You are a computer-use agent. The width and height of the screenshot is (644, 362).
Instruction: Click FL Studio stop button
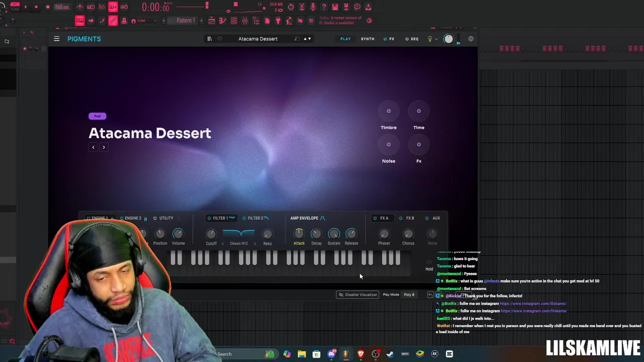pyautogui.click(x=36, y=7)
